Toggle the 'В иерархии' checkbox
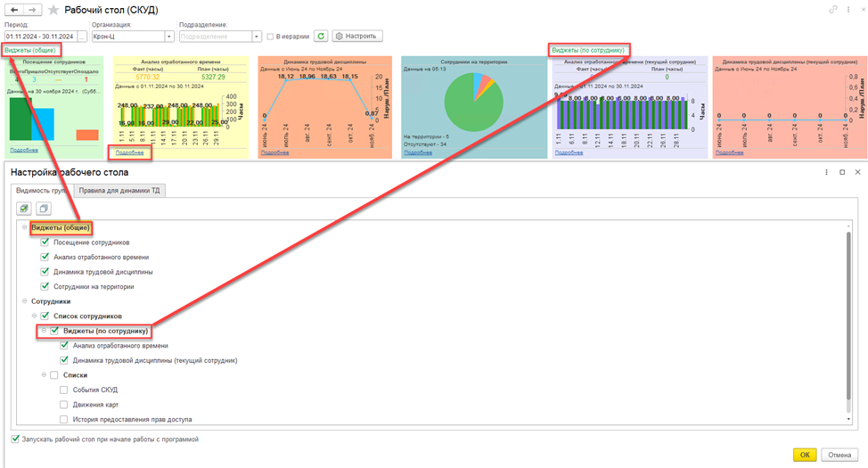 click(271, 37)
